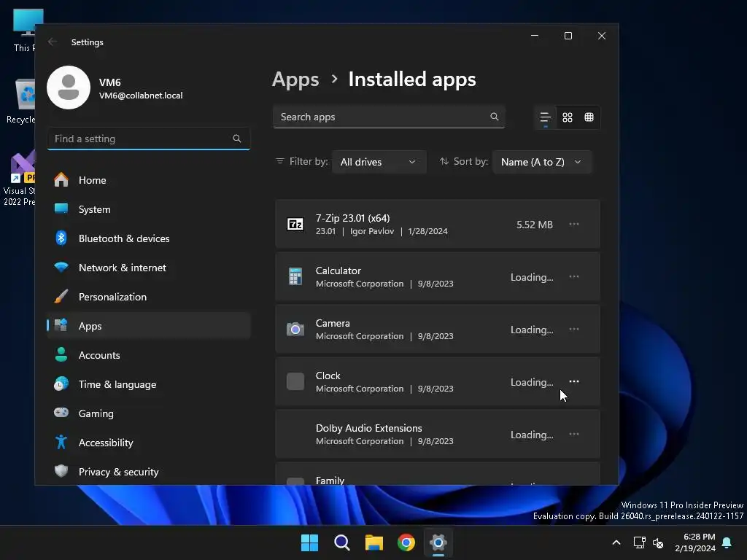Open Recycle Bin desktop icon
Image resolution: width=747 pixels, height=560 pixels.
click(21, 101)
